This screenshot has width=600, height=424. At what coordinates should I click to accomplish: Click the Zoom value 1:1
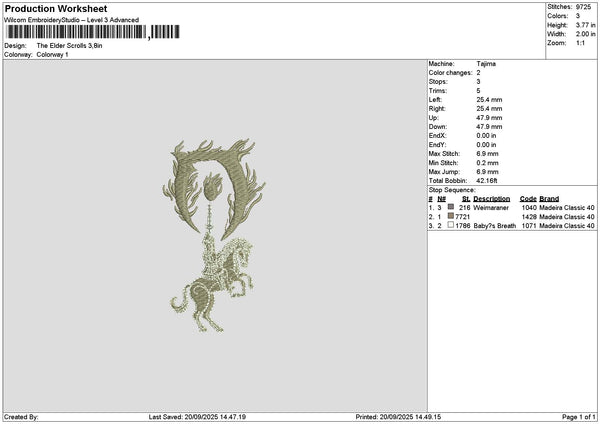click(x=580, y=43)
